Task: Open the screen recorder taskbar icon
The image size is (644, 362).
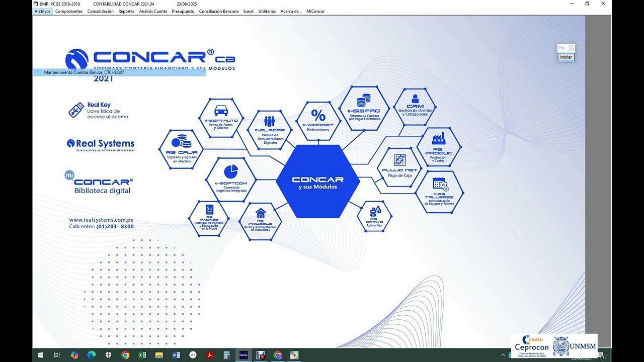Action: [x=261, y=355]
